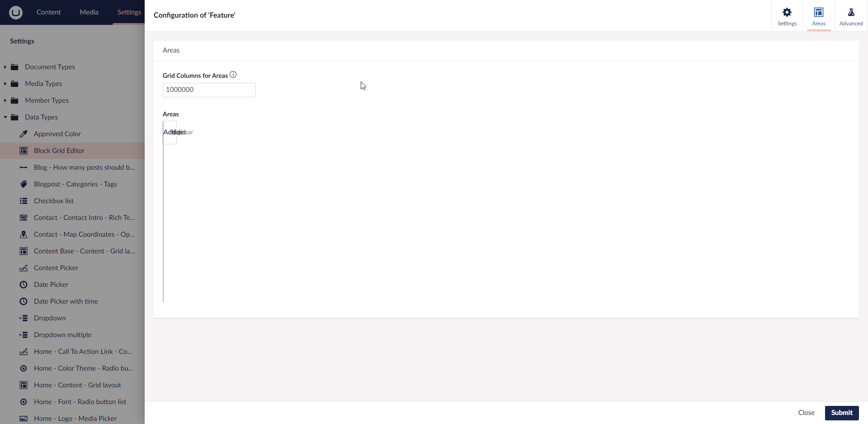Switch to the Media section
The image size is (868, 424).
89,12
